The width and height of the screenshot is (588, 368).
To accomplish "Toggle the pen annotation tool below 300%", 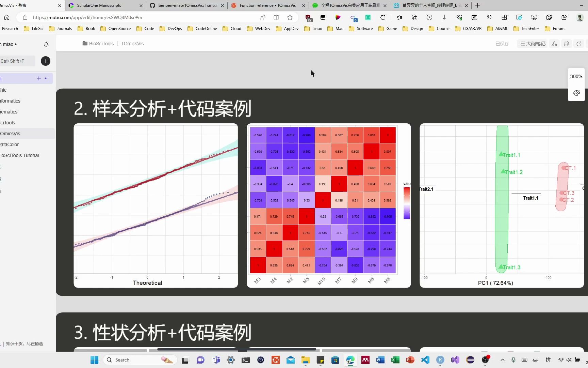I will click(576, 93).
